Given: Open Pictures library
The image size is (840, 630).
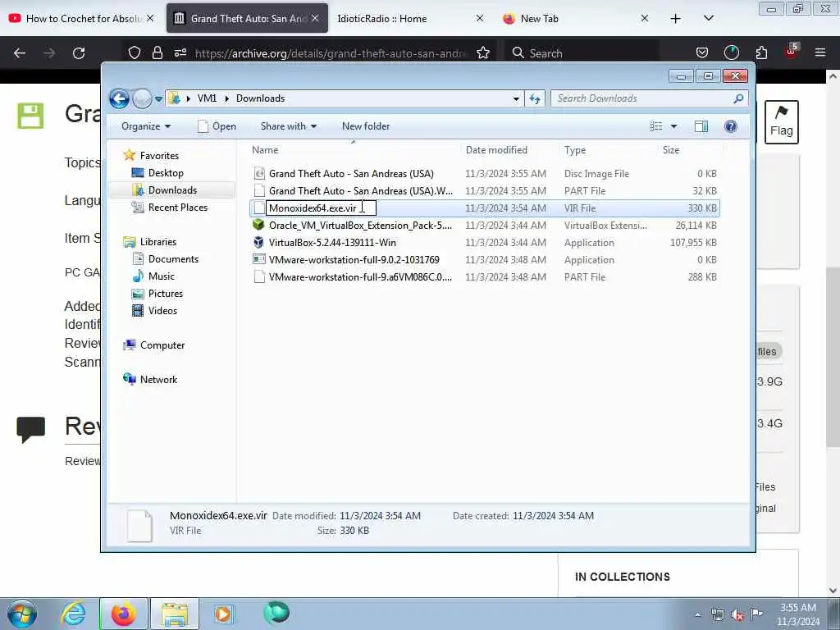Looking at the screenshot, I should tap(165, 294).
